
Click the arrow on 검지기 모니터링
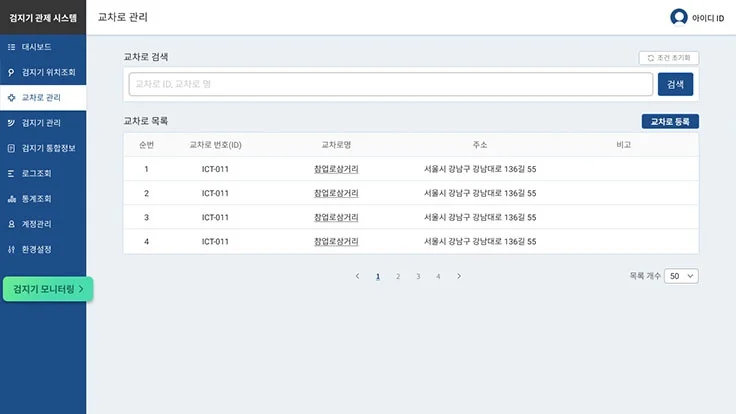81,289
